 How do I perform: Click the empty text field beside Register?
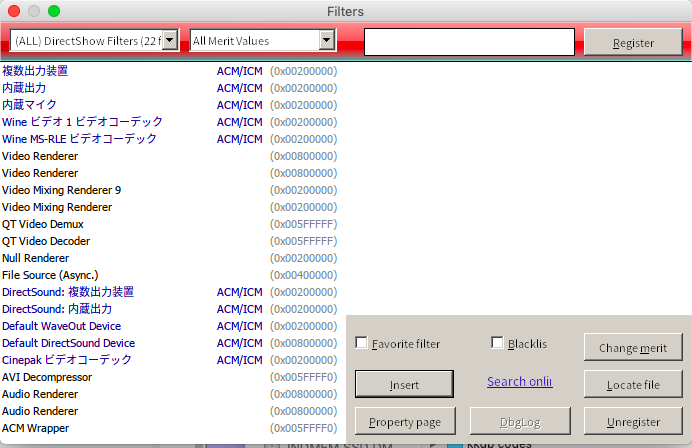468,42
